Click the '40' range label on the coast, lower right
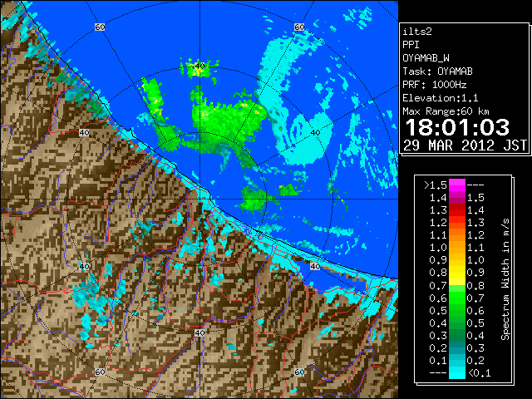 pyautogui.click(x=315, y=266)
